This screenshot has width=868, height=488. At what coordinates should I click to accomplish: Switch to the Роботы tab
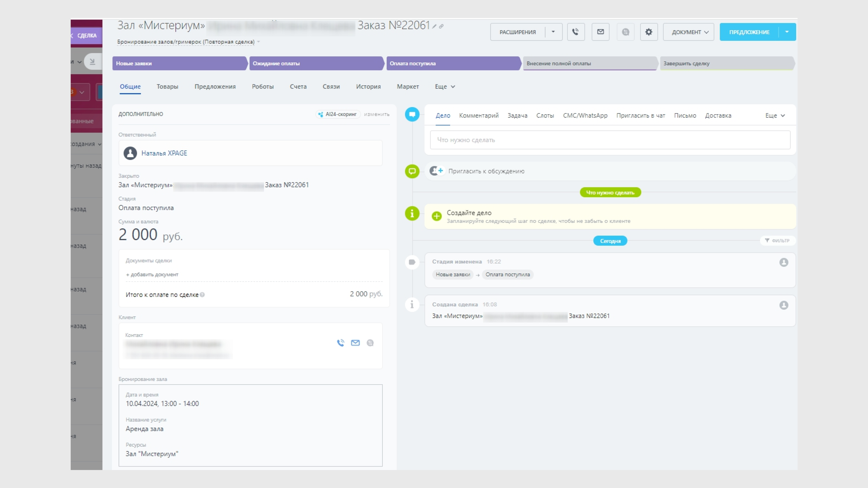click(x=263, y=87)
